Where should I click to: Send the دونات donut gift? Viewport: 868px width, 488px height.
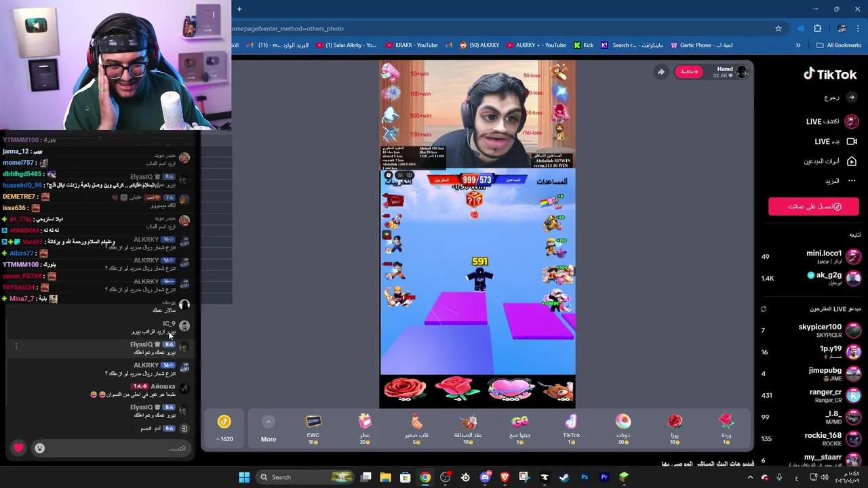pos(623,429)
